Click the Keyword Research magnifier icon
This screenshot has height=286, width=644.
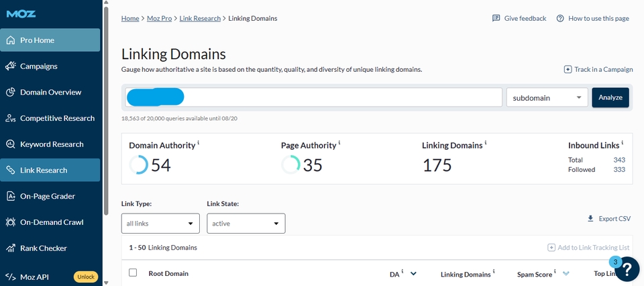(11, 144)
